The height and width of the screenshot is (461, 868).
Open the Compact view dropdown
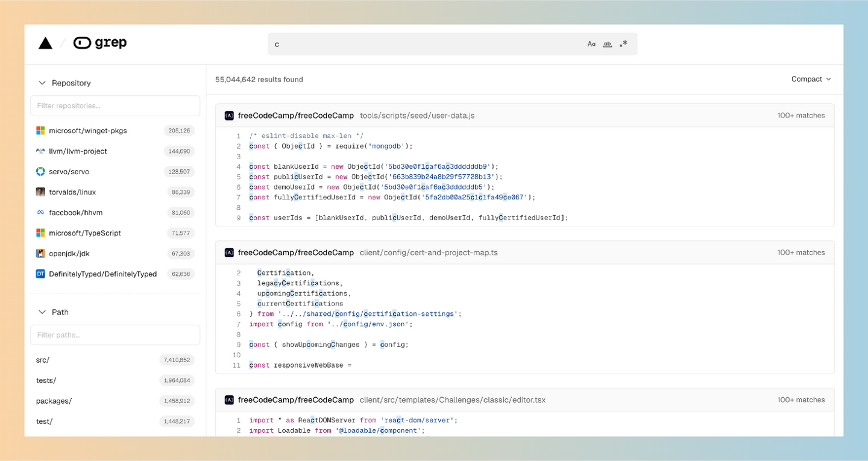point(811,79)
